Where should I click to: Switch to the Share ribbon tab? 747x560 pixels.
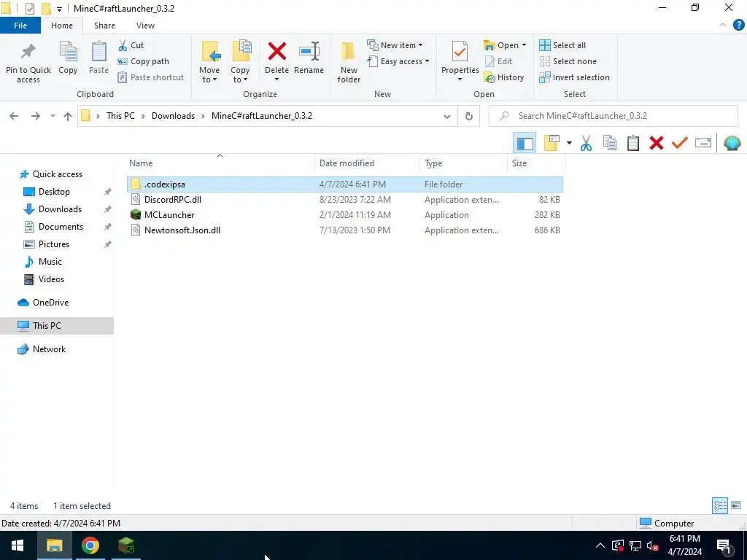pyautogui.click(x=104, y=26)
